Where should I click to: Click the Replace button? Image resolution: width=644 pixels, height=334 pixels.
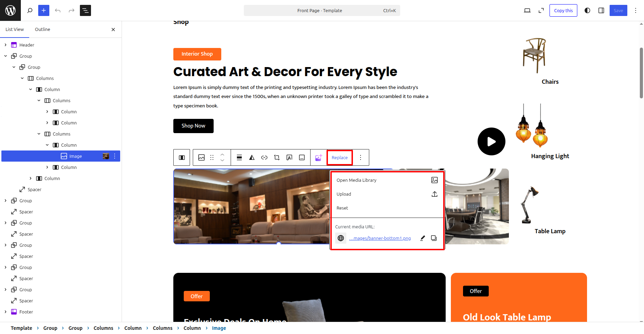(340, 157)
